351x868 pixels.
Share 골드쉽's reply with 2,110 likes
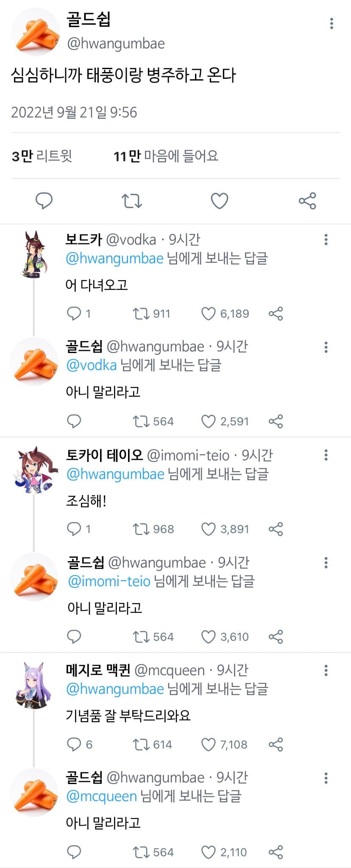(x=276, y=852)
